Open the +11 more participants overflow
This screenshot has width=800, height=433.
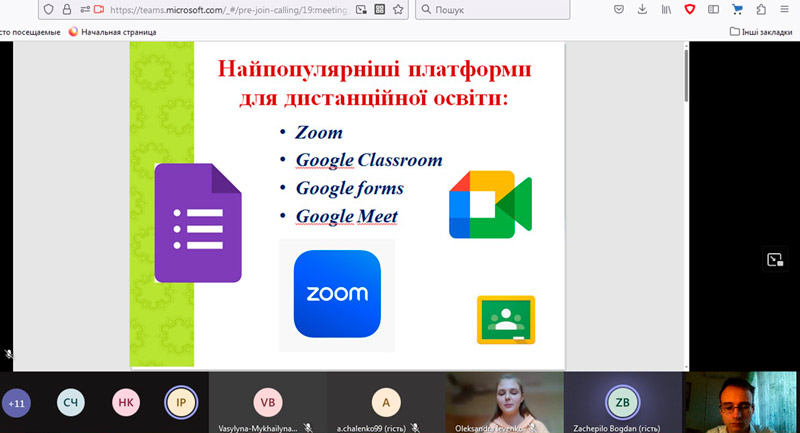(x=16, y=402)
